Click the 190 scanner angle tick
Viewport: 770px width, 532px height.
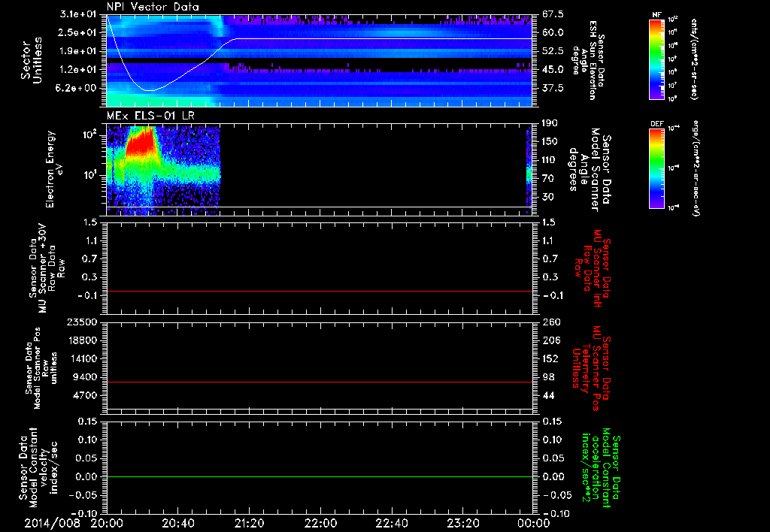pos(550,123)
